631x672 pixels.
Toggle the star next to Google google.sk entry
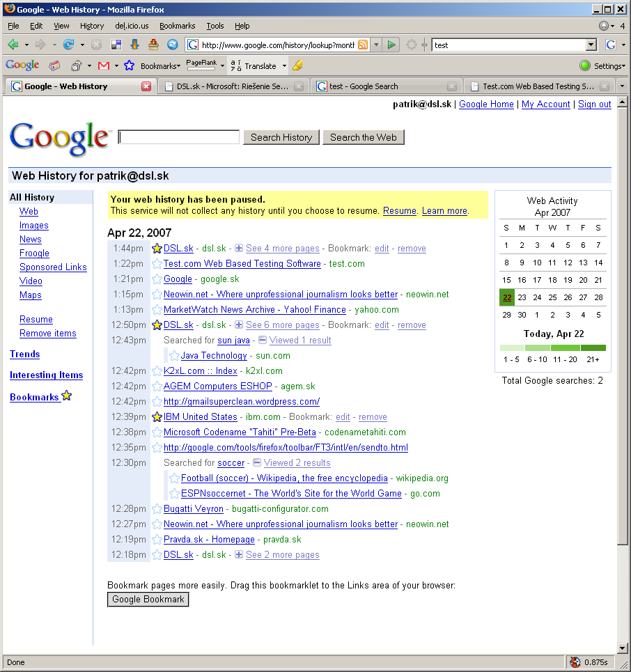[157, 279]
